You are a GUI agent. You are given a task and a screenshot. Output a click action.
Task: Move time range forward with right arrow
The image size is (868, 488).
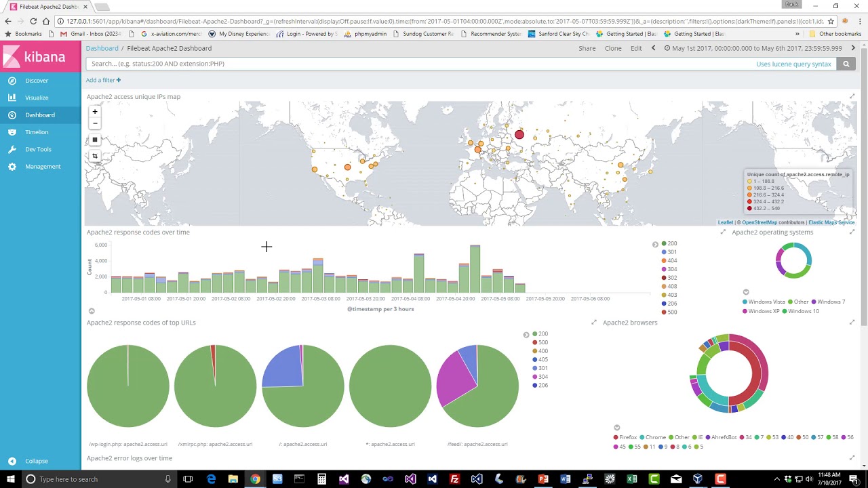click(x=853, y=48)
